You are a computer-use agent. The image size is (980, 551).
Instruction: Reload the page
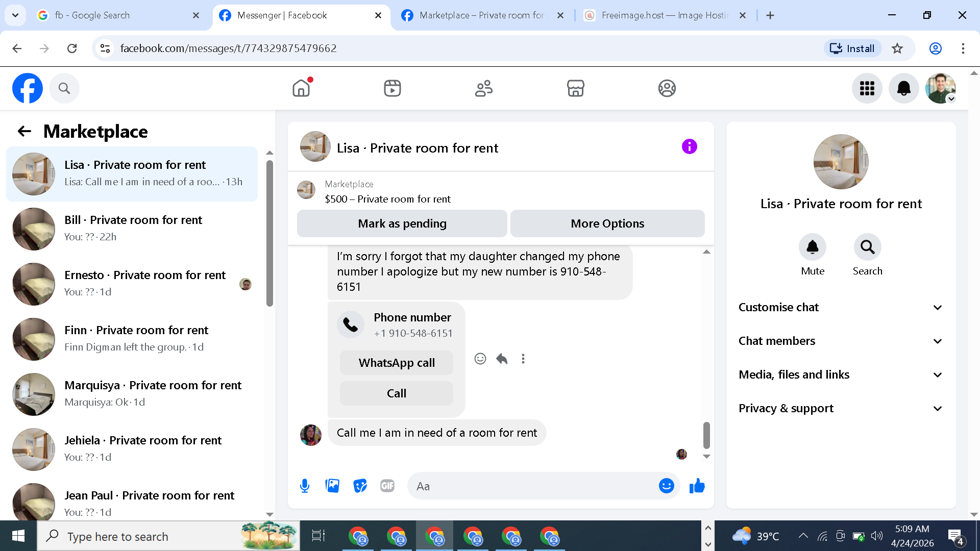click(72, 48)
